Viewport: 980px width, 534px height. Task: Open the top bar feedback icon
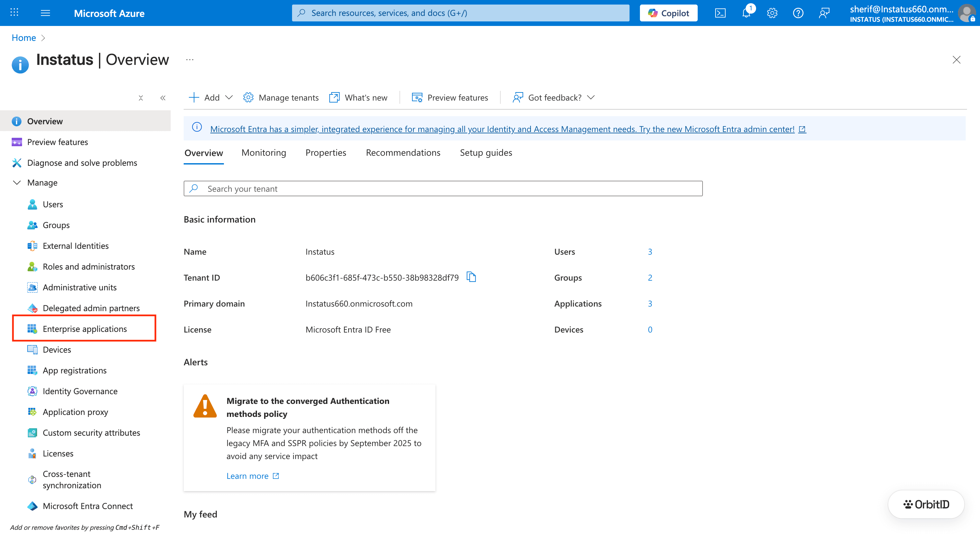824,13
